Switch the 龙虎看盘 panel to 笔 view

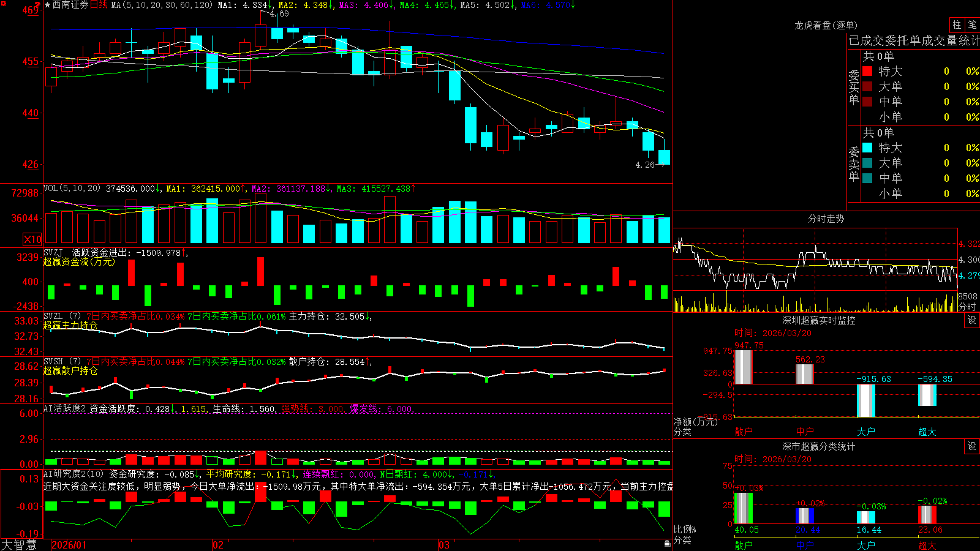(972, 24)
